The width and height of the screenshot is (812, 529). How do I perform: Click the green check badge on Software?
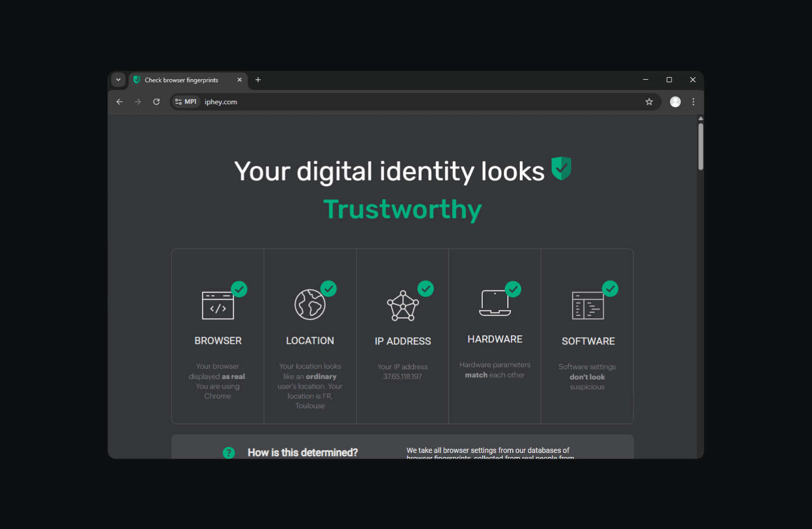(610, 289)
